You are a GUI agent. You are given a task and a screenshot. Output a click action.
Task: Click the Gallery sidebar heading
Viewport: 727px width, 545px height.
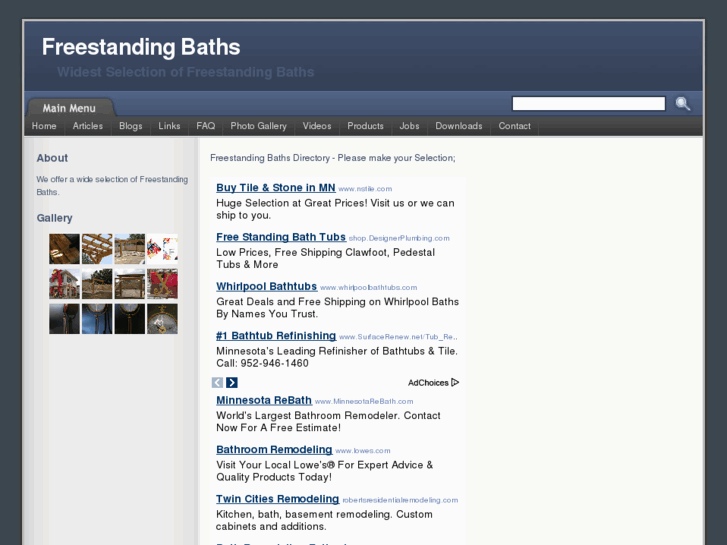pos(54,218)
